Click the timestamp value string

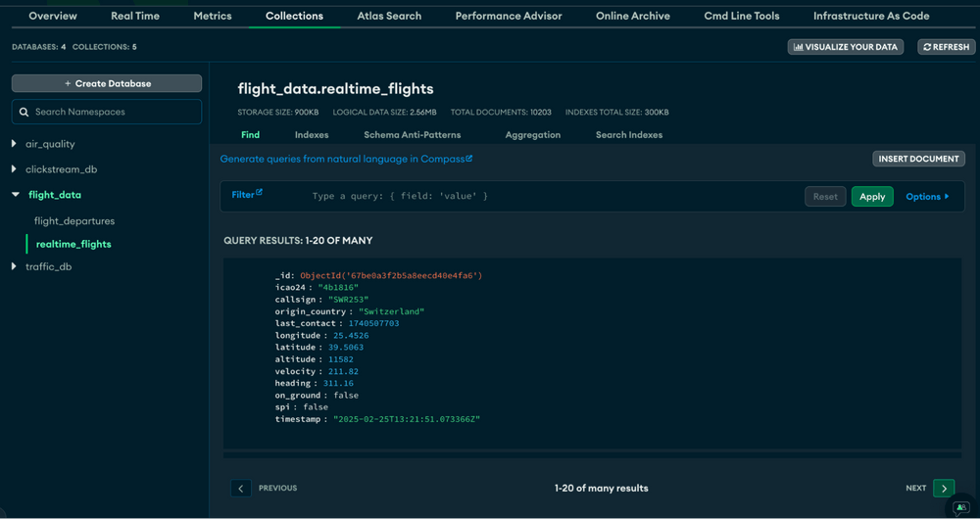tap(407, 420)
